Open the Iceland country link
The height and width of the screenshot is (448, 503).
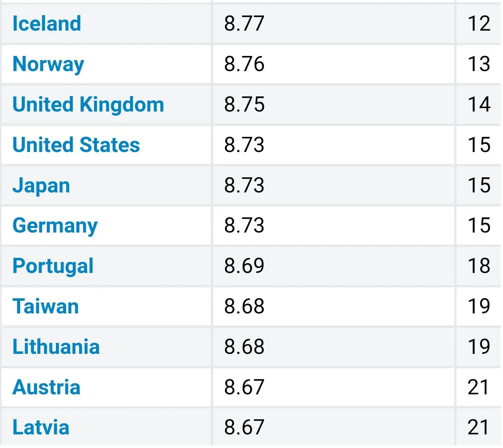pos(47,23)
